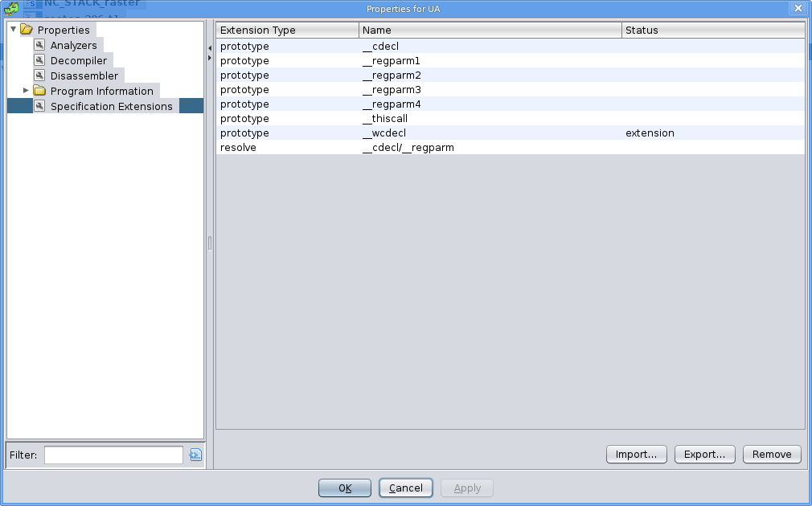This screenshot has height=506, width=812.
Task: Select the __cdecl prototype row
Action: 511,46
